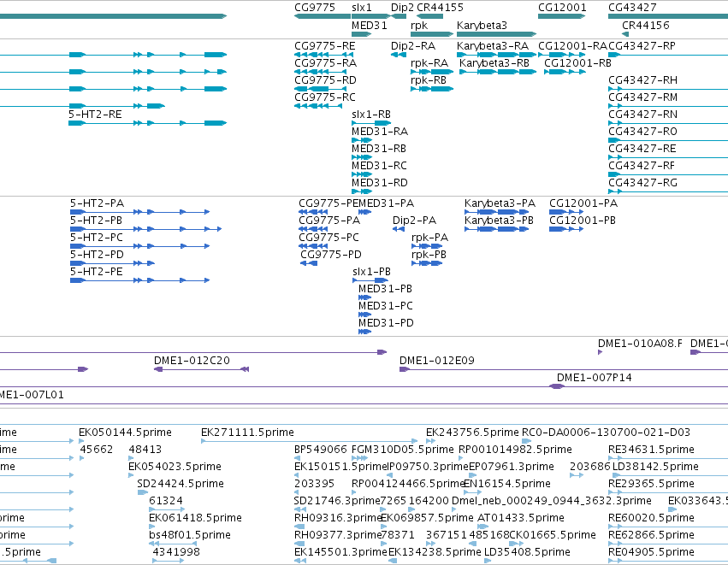Select protein Karybeta3-PA label
The width and height of the screenshot is (728, 565).
[x=500, y=203]
